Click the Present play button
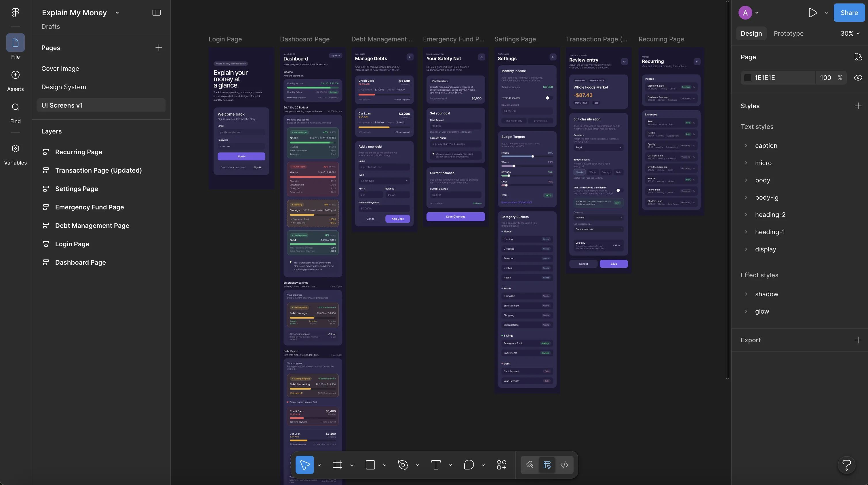 click(812, 12)
